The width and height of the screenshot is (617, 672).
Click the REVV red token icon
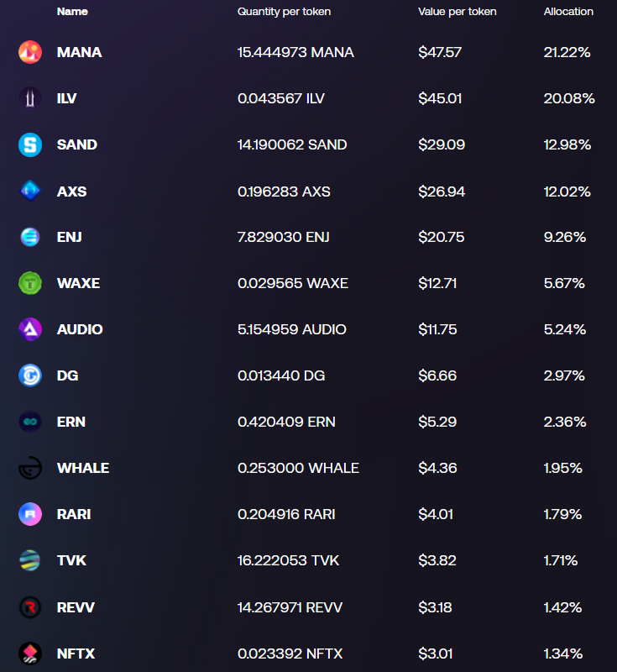pos(30,606)
